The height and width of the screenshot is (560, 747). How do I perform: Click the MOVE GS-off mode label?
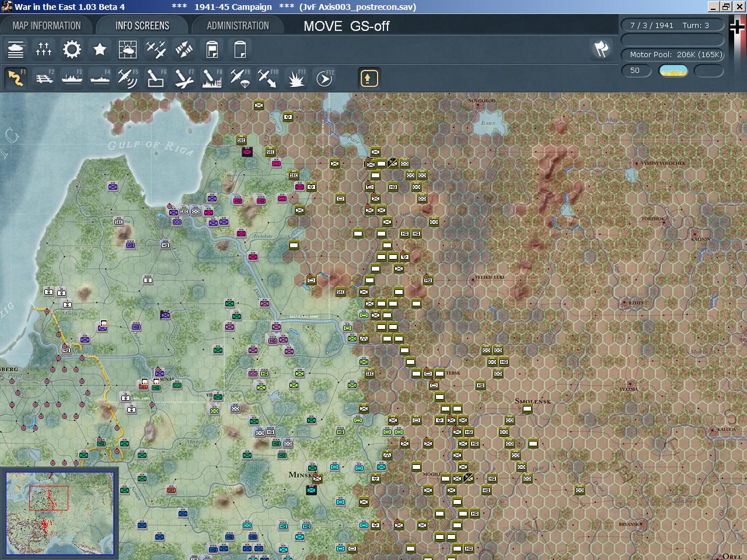346,26
